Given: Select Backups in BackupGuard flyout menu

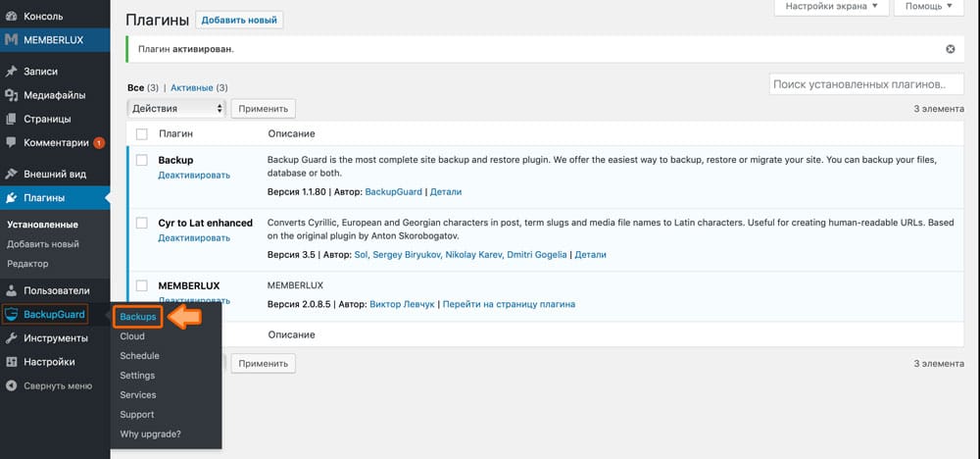Looking at the screenshot, I should (x=137, y=317).
